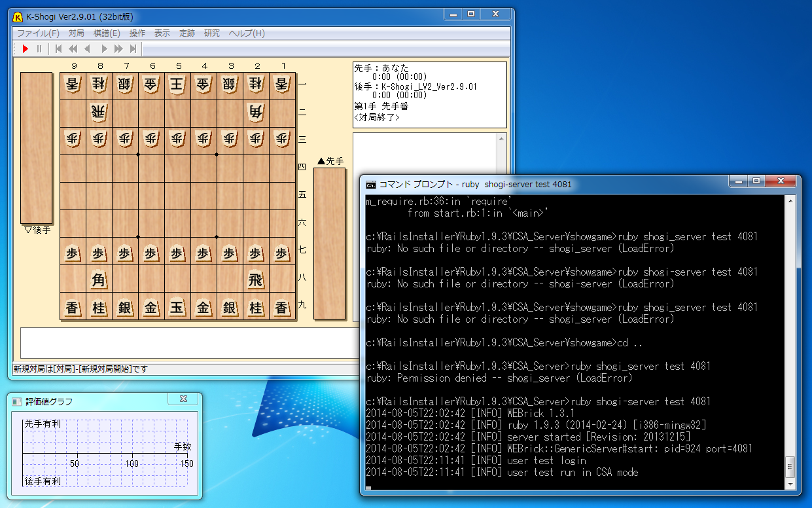Click the ▽後手 captured-piece stand
The image size is (812, 508).
(x=36, y=148)
